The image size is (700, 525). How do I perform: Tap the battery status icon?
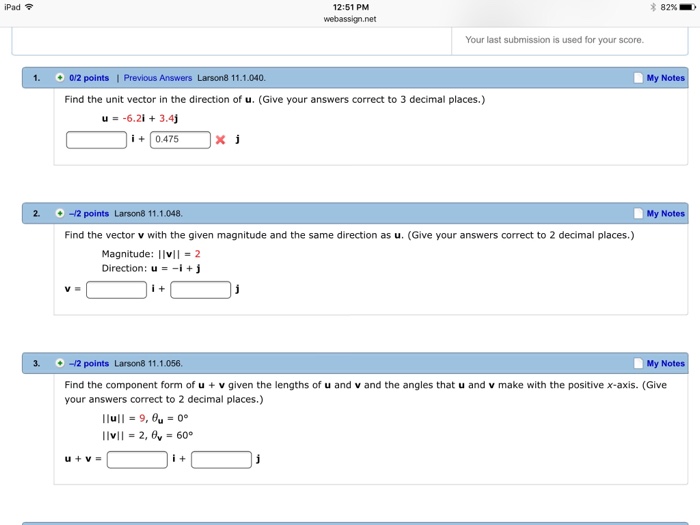pyautogui.click(x=688, y=7)
